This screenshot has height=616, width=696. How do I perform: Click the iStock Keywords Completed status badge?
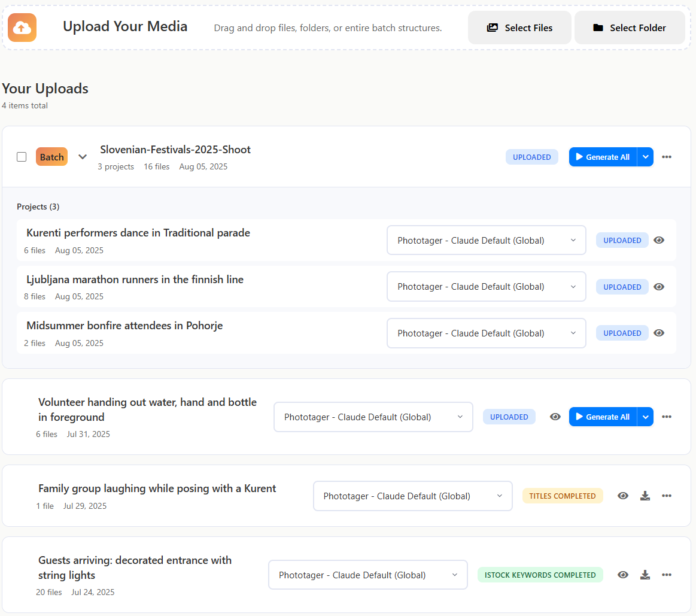click(540, 575)
